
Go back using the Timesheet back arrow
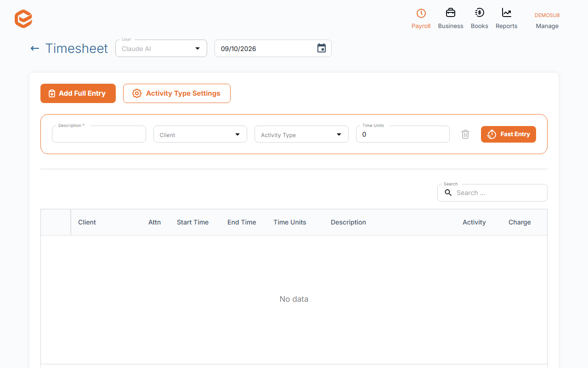point(35,48)
